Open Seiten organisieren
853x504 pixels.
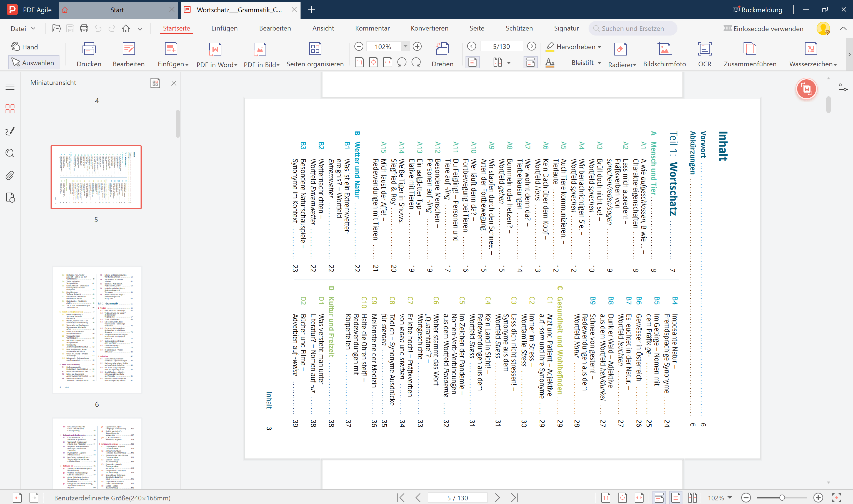pyautogui.click(x=315, y=55)
